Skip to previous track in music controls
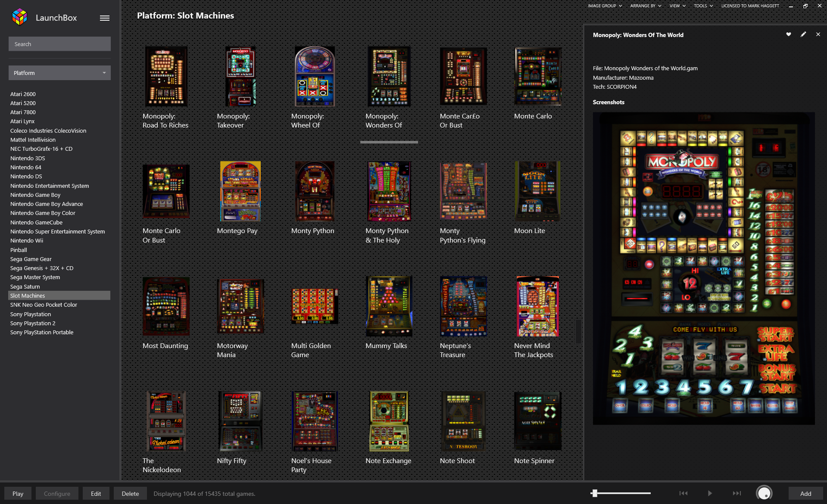The width and height of the screenshot is (827, 504). [683, 493]
